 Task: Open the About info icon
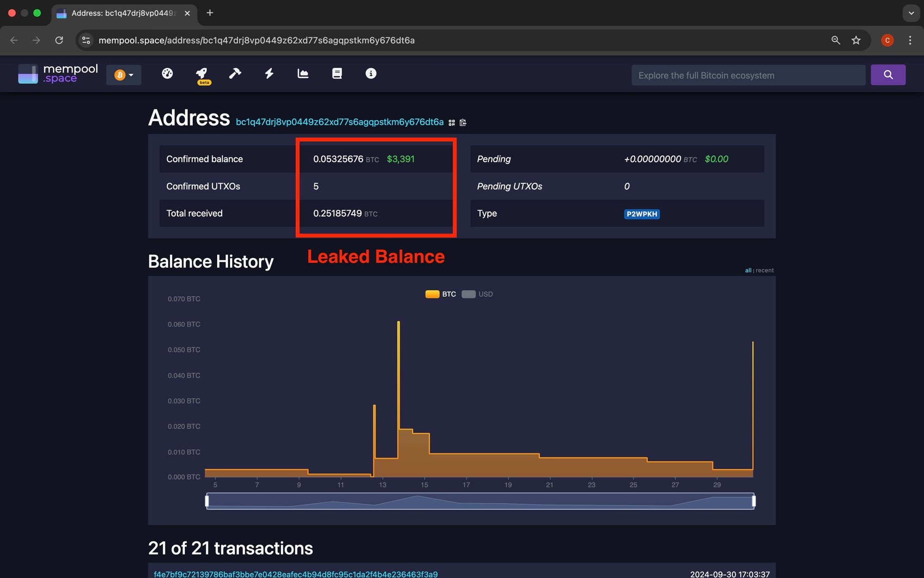click(371, 73)
